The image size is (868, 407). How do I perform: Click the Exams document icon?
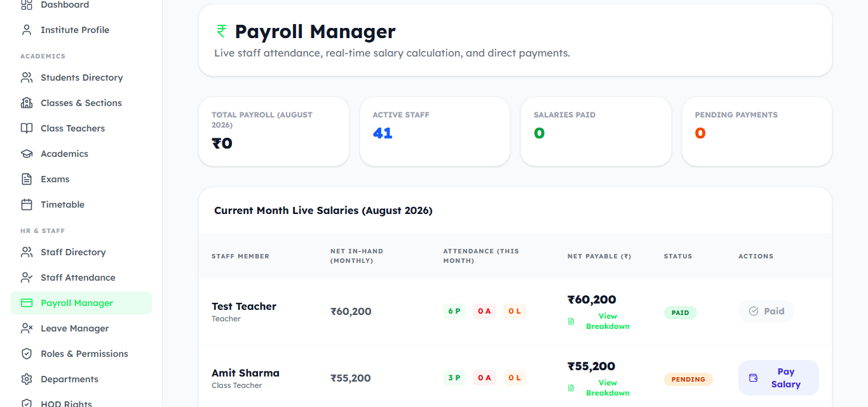coord(27,179)
